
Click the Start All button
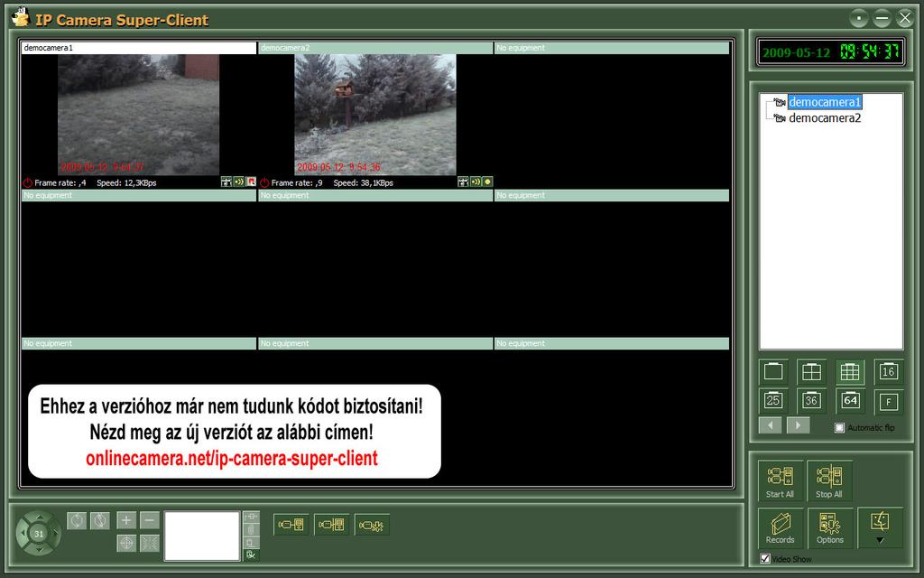(781, 481)
